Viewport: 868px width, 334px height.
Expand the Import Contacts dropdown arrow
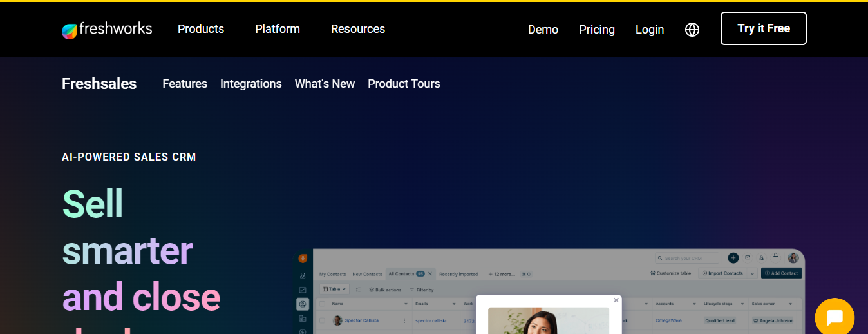[751, 273]
